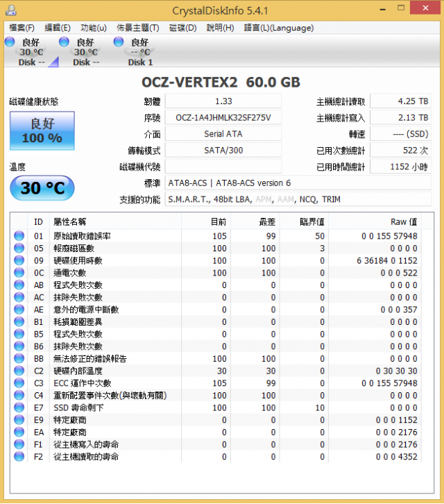Click status orb for attribute F2 從主機讀取的壽命

pyautogui.click(x=19, y=456)
